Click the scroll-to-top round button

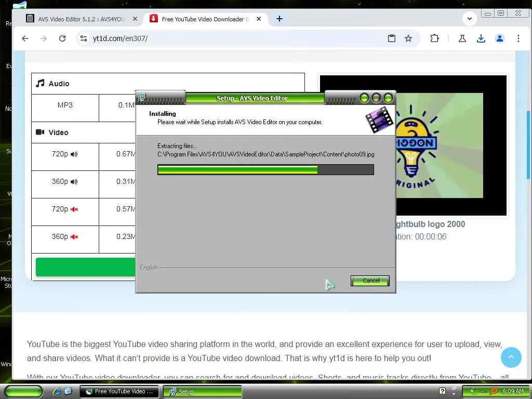(511, 357)
